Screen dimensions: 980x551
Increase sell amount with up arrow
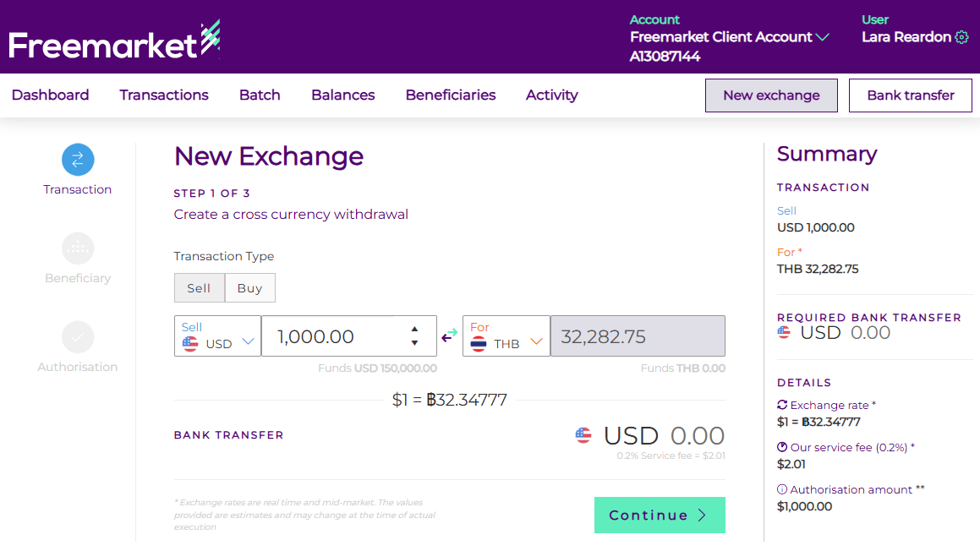click(x=414, y=329)
